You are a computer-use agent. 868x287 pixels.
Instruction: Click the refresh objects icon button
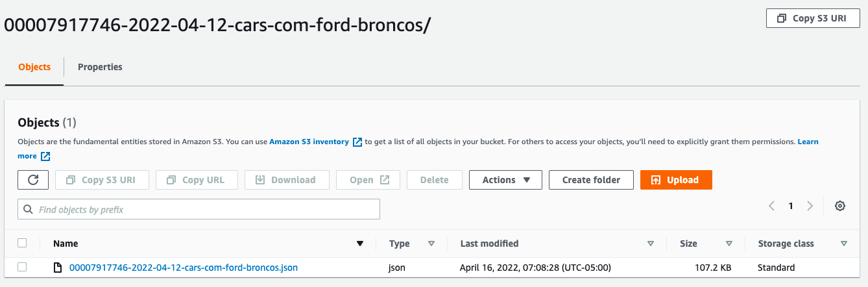(33, 180)
